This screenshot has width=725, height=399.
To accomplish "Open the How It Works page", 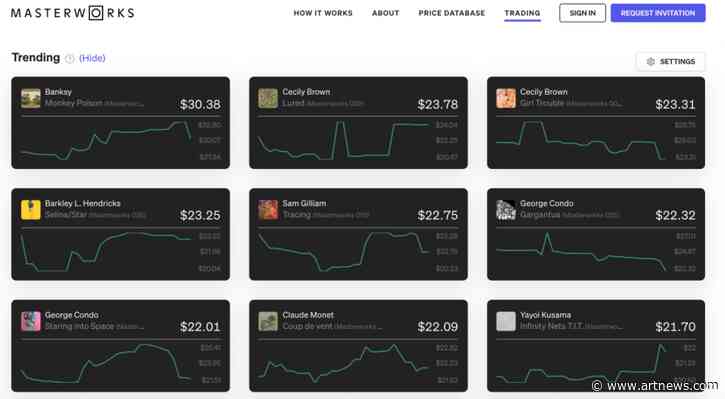I will pyautogui.click(x=323, y=13).
